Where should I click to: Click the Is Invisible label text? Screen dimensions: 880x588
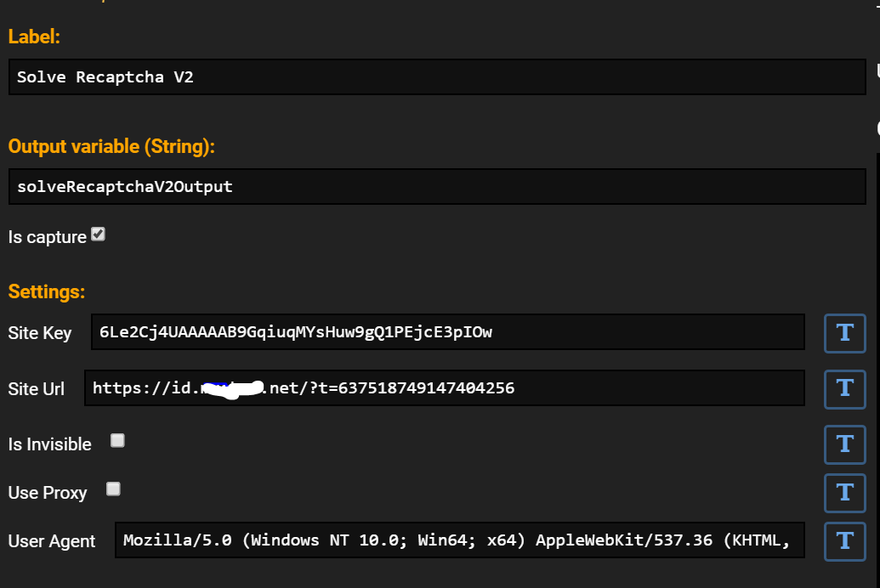(49, 444)
